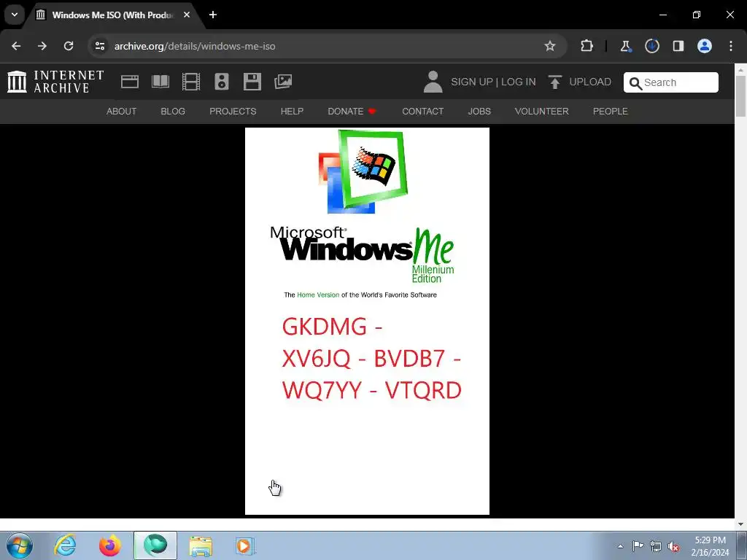The image size is (747, 560).
Task: Open the CONTACT menu item
Action: (x=422, y=112)
